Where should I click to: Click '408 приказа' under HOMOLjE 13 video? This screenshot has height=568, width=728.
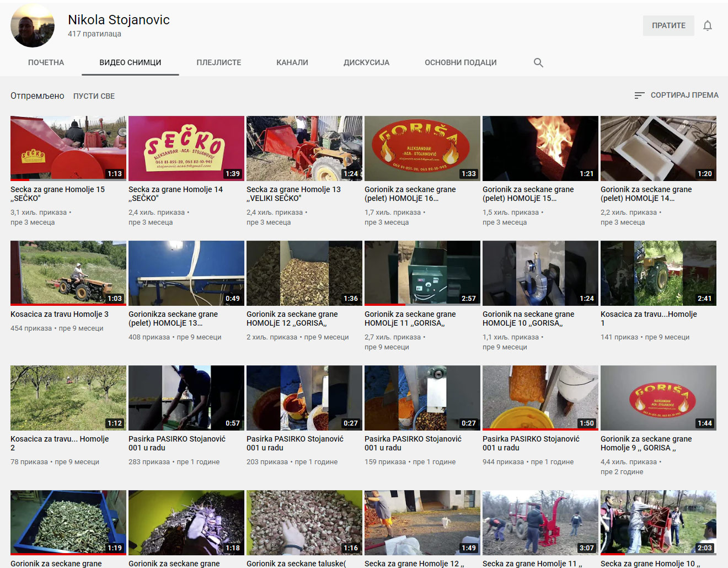[x=149, y=337]
